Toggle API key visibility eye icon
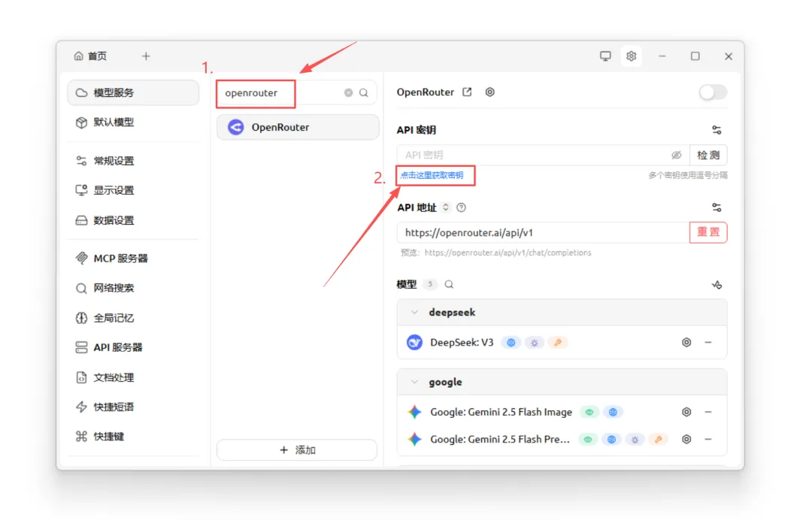The width and height of the screenshot is (812, 520). 677,155
